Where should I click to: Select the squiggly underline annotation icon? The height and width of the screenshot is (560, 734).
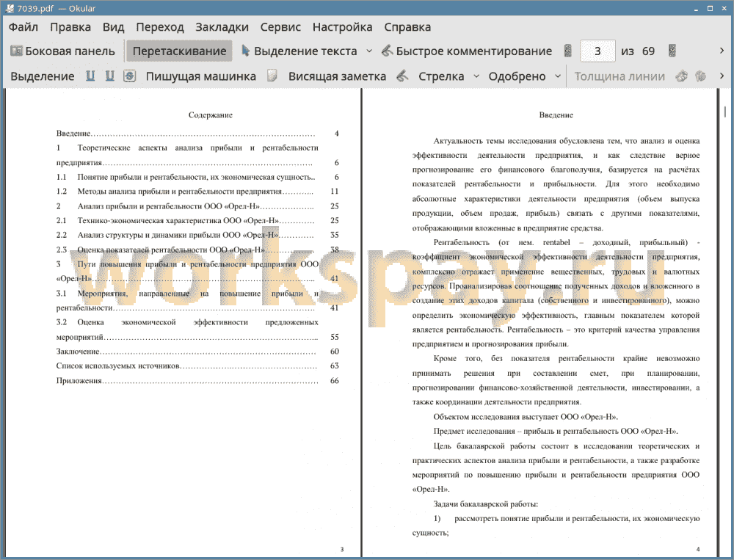(109, 76)
